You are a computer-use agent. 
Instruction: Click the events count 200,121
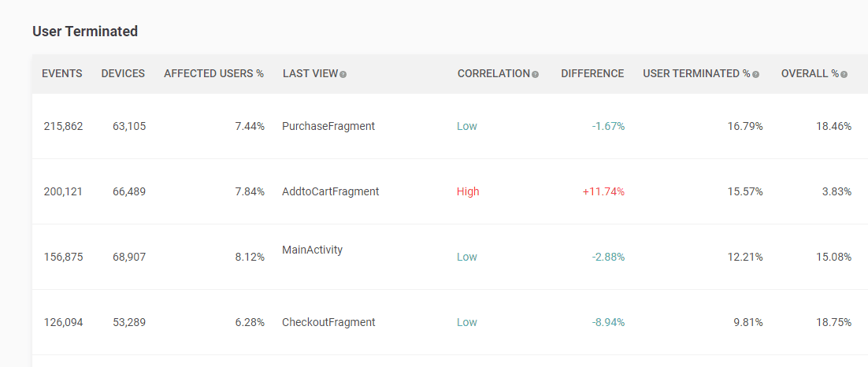[x=63, y=191]
